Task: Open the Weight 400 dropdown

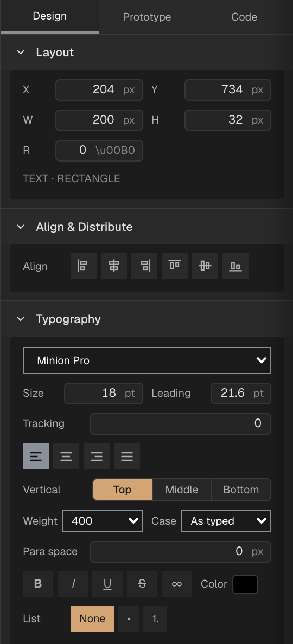Action: coord(103,521)
